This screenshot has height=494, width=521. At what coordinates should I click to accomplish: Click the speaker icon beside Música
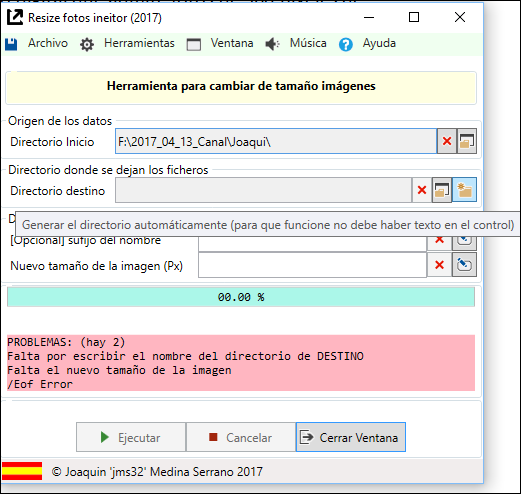pos(273,44)
